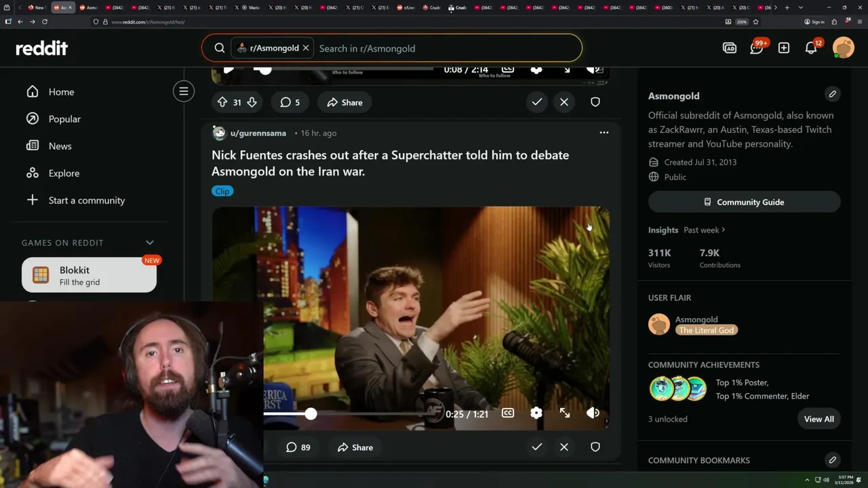868x488 pixels.
Task: Open 311K Visitors insight
Action: coord(660,258)
